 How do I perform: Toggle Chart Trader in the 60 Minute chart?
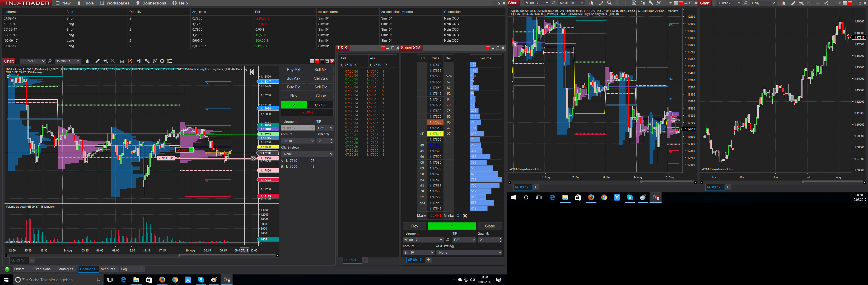(643, 3)
